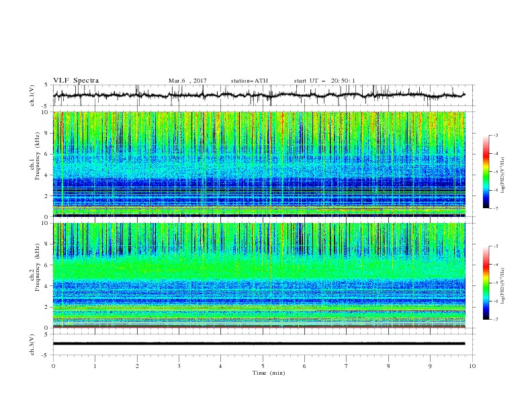This screenshot has width=532, height=411.
Task: Click the "ch.3(V)" waveform axis label
Action: [x=32, y=345]
